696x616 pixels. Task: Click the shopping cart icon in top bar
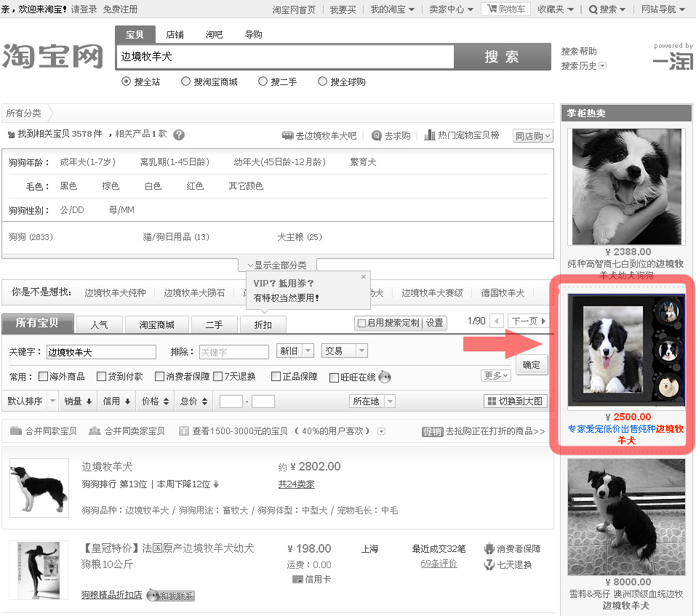point(492,9)
